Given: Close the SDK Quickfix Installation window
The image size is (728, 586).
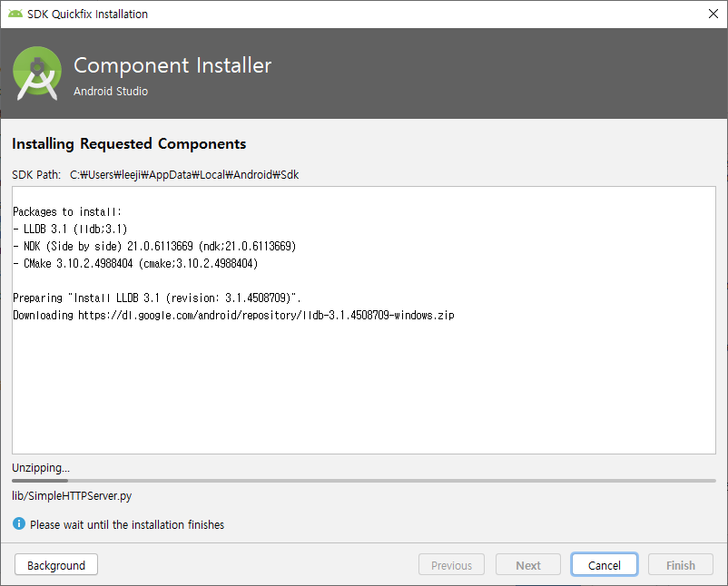Looking at the screenshot, I should pos(713,14).
